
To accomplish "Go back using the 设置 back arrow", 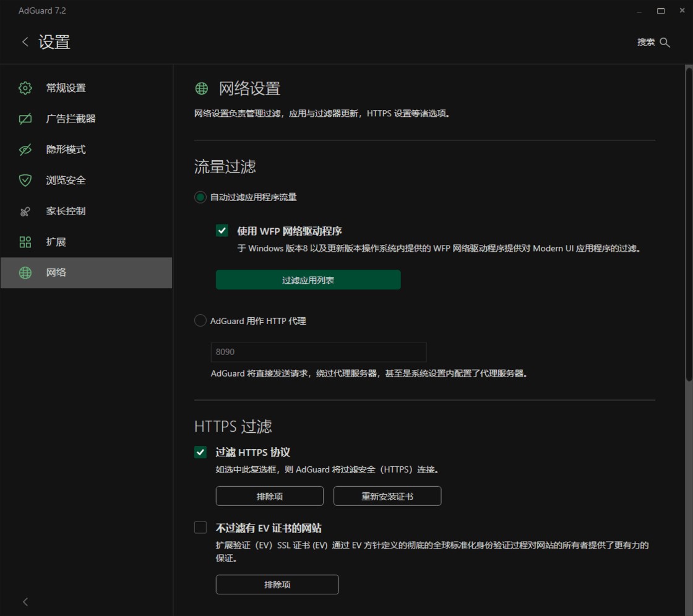I will 25,42.
